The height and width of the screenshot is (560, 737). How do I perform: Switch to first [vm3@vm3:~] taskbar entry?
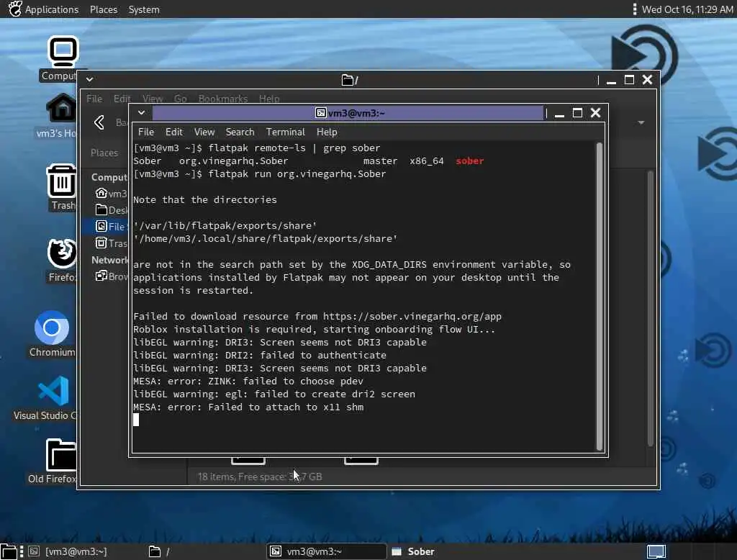(68, 551)
